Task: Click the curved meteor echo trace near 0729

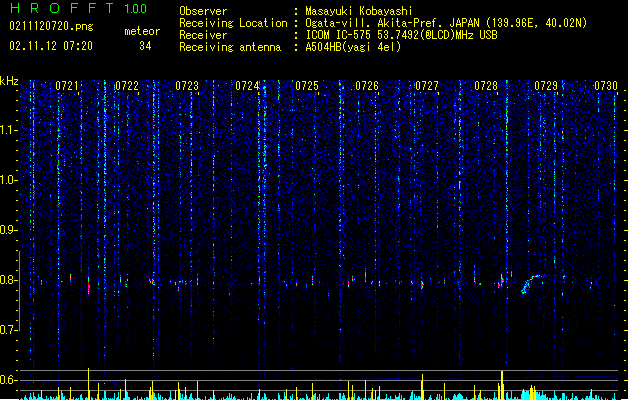Action: pos(533,282)
